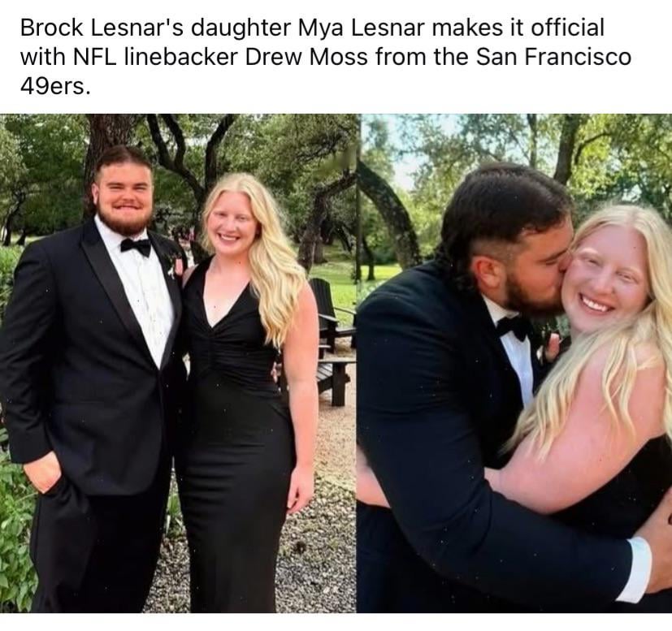Image resolution: width=672 pixels, height=631 pixels.
Task: Click the word "49ers." in the caption
Action: click(55, 87)
